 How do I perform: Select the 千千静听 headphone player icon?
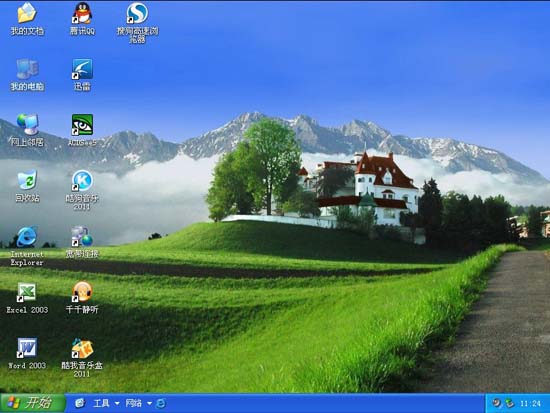coord(82,292)
